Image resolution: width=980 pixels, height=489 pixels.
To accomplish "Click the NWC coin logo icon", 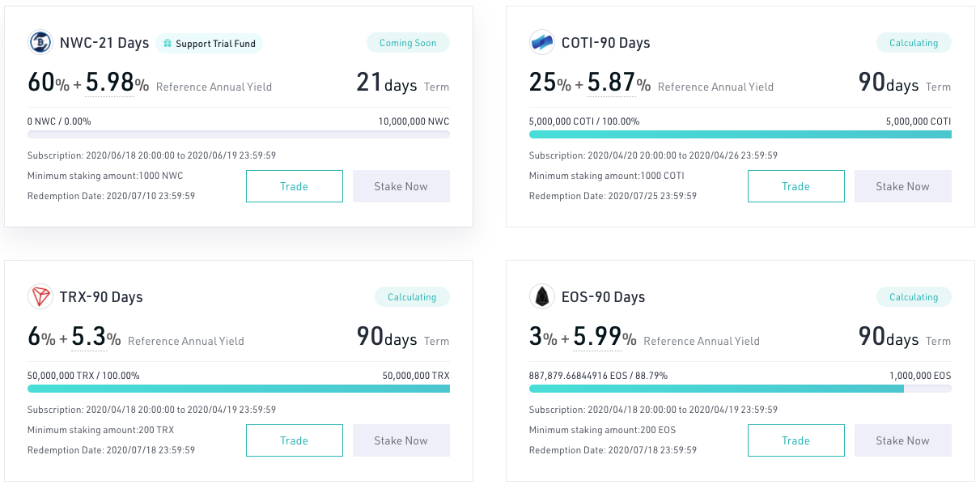I will click(x=40, y=43).
